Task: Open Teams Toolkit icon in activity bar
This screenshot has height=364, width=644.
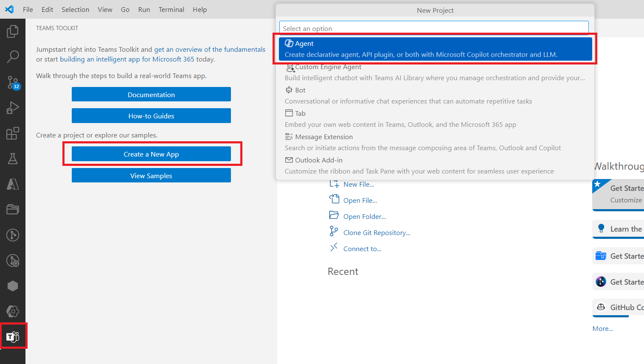Action: coord(13,336)
